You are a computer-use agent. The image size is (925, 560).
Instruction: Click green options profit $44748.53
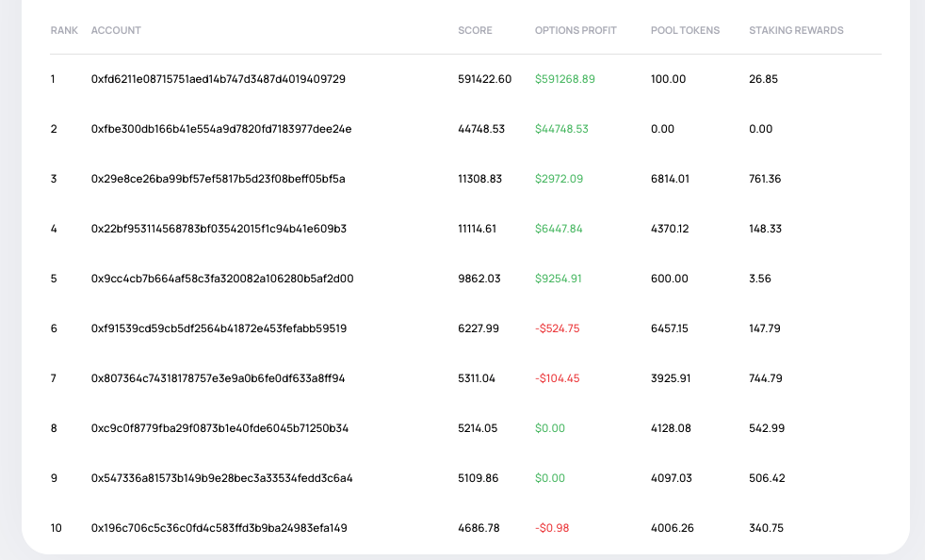[561, 129]
